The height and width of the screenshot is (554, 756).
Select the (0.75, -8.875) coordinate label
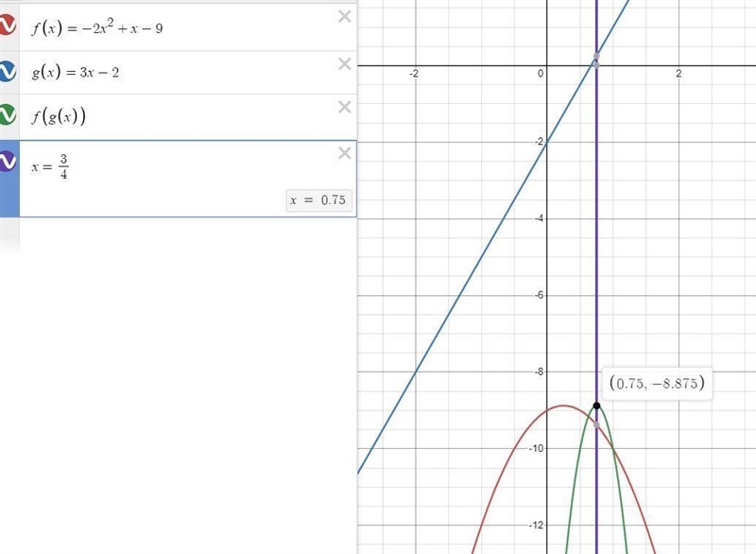click(657, 383)
